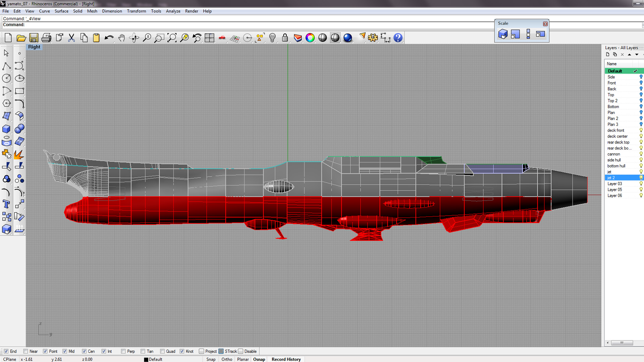Toggle Osnap in the status bar

click(259, 359)
